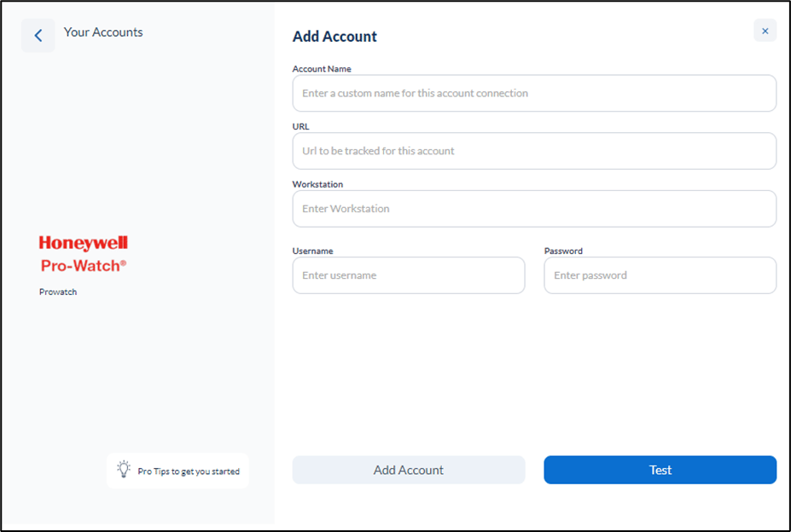
Task: Click the Add Account button
Action: coord(409,470)
